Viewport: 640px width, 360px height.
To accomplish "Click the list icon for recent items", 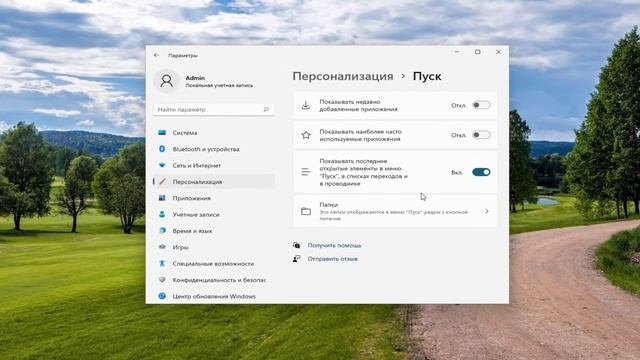I will tap(306, 172).
